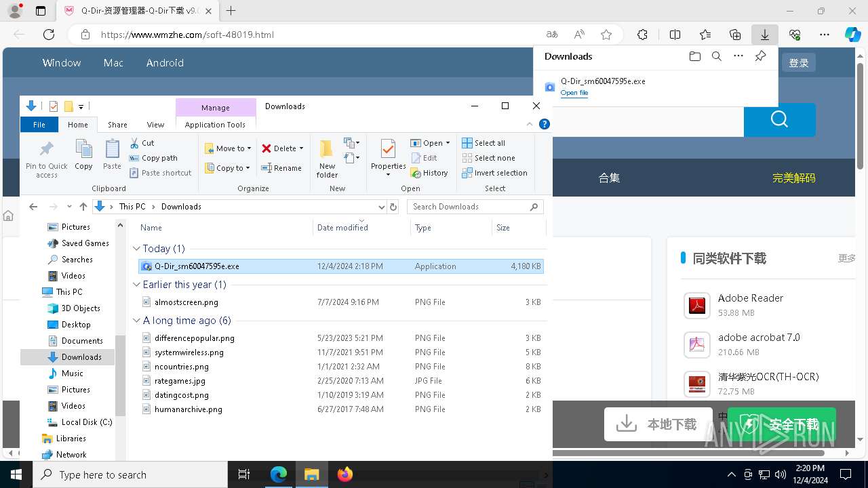
Task: Collapse the Earlier this year group
Action: [136, 285]
